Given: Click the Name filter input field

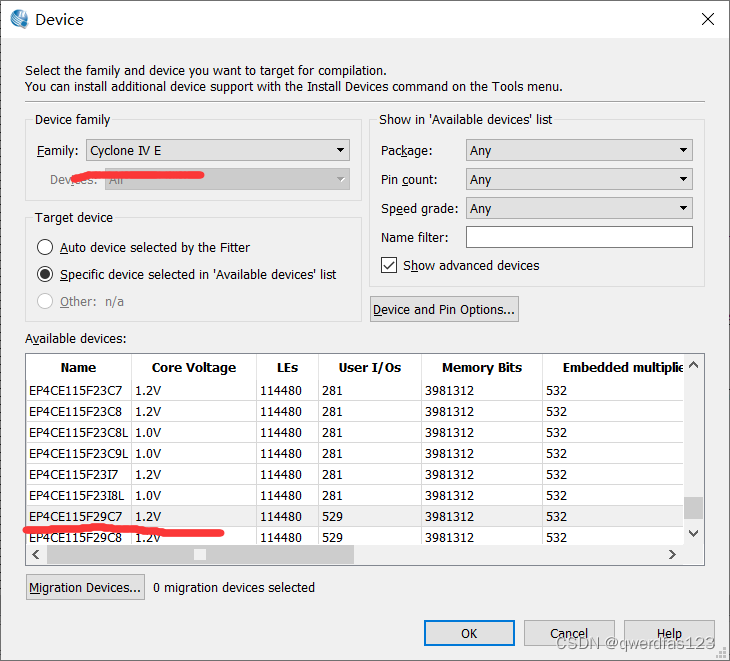Looking at the screenshot, I should pyautogui.click(x=579, y=237).
